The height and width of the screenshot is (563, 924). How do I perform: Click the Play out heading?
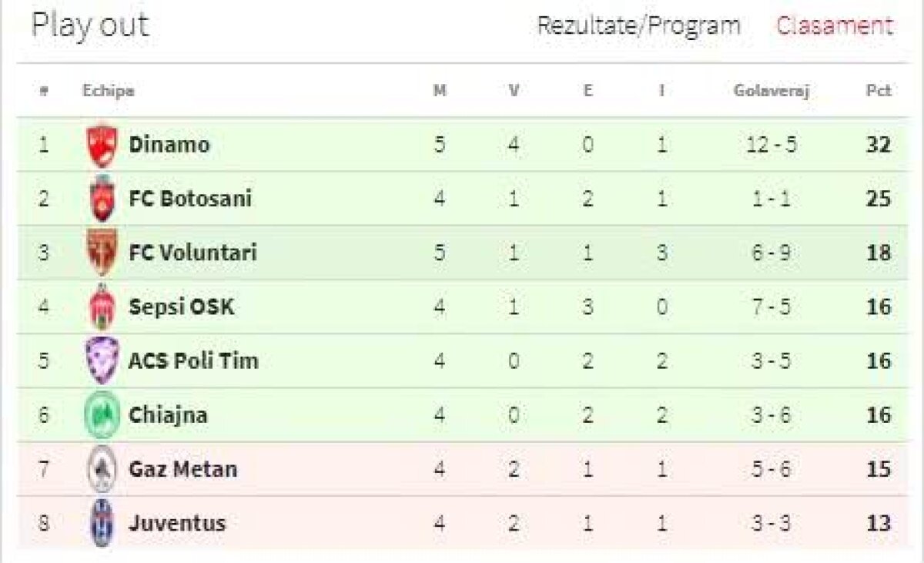[90, 25]
